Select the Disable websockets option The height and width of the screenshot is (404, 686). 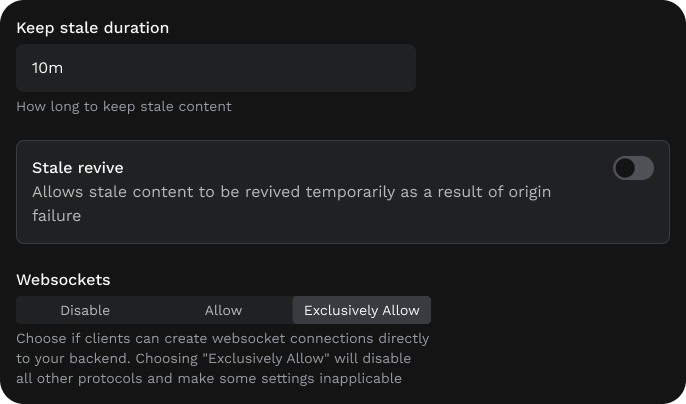[85, 310]
